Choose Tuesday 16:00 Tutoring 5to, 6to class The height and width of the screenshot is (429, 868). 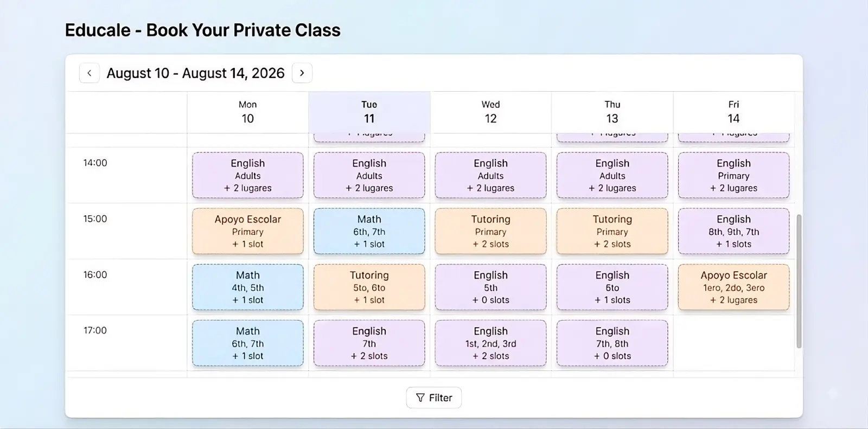click(369, 287)
